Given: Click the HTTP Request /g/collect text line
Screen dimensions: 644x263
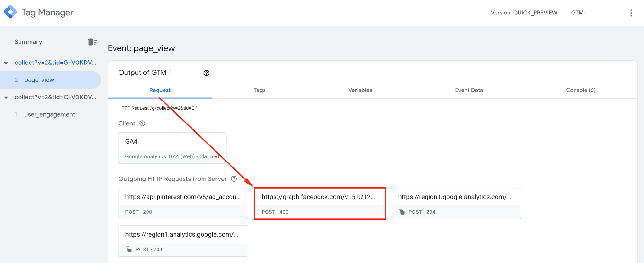Looking at the screenshot, I should click(x=158, y=108).
